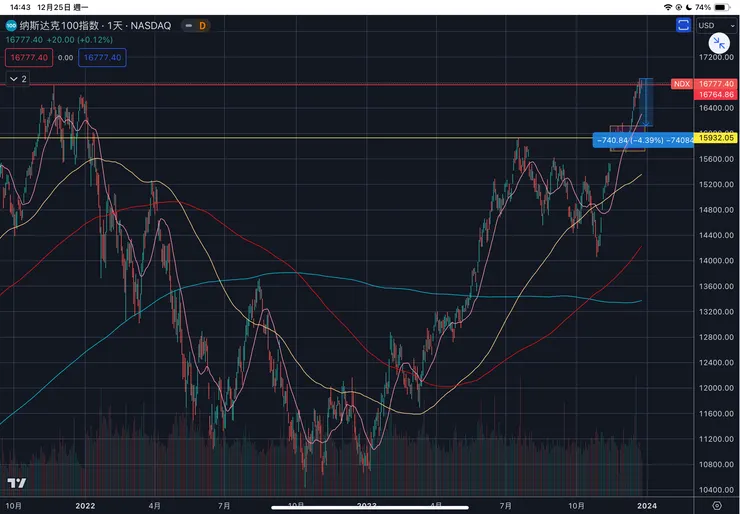
Task: Tap the 14000.00 price scale label
Action: click(716, 261)
